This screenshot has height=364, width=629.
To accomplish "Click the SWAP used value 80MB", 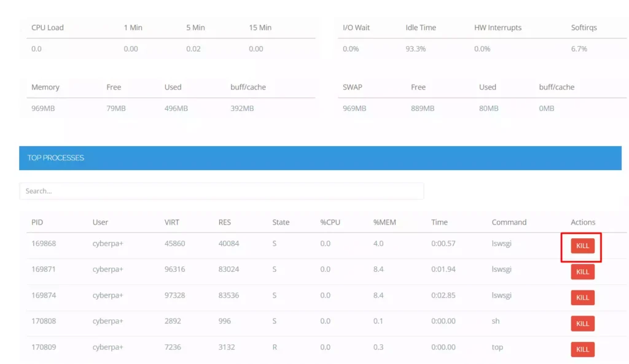I will pyautogui.click(x=488, y=108).
